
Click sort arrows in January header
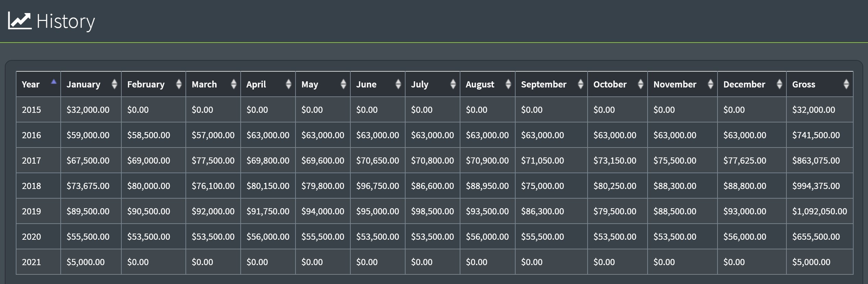(114, 84)
